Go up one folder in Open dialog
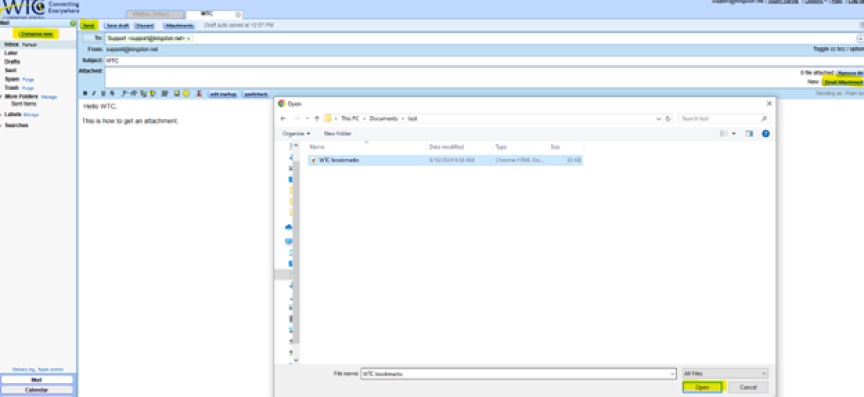 [x=317, y=119]
